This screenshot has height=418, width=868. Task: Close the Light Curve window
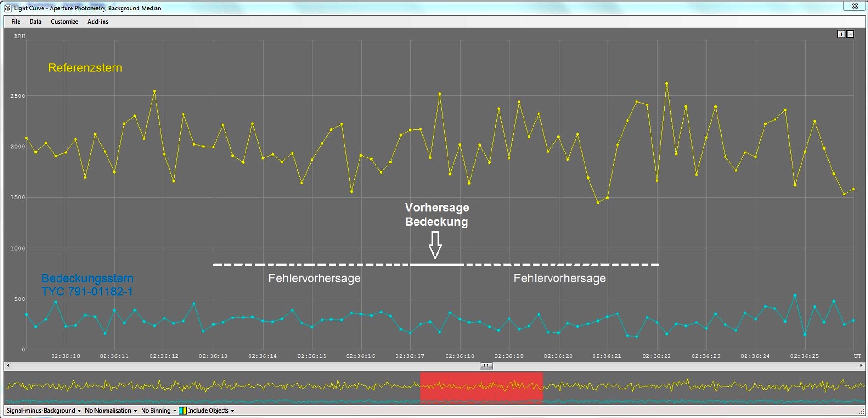click(x=854, y=6)
